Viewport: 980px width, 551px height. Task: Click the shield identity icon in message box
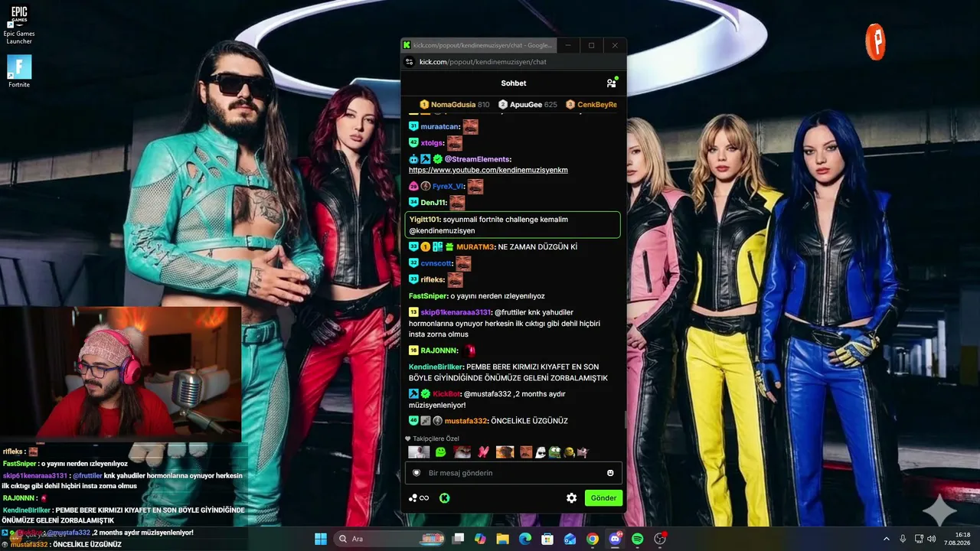(416, 473)
